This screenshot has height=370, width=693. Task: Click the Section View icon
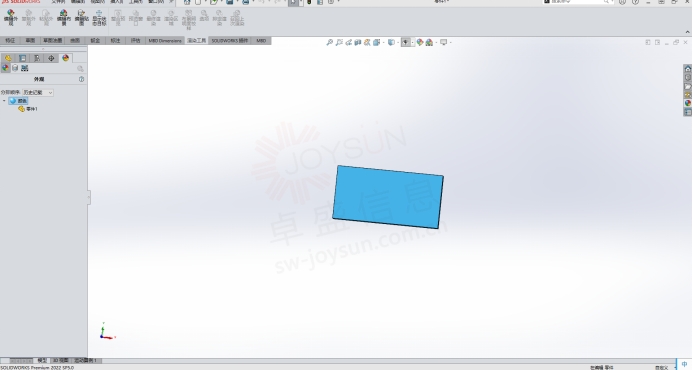click(358, 42)
